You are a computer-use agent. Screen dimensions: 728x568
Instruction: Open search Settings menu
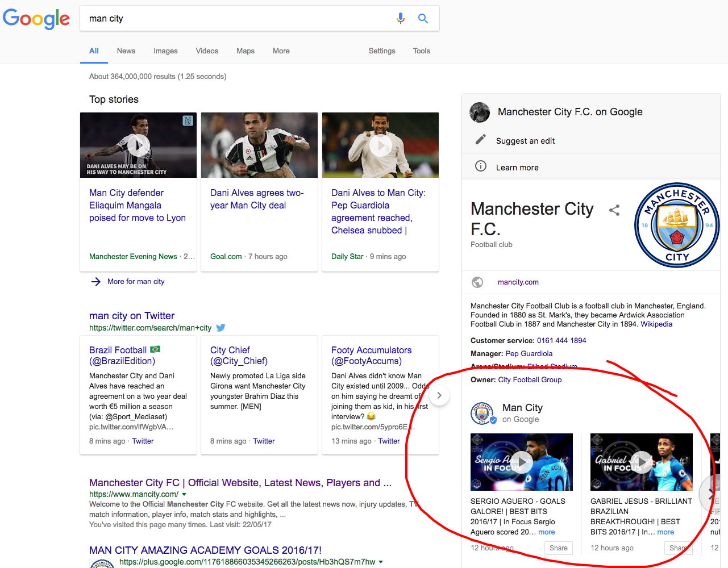[x=382, y=51]
